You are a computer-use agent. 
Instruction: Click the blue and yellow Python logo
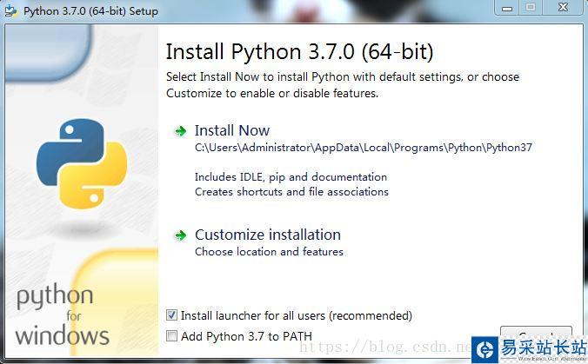[x=81, y=164]
